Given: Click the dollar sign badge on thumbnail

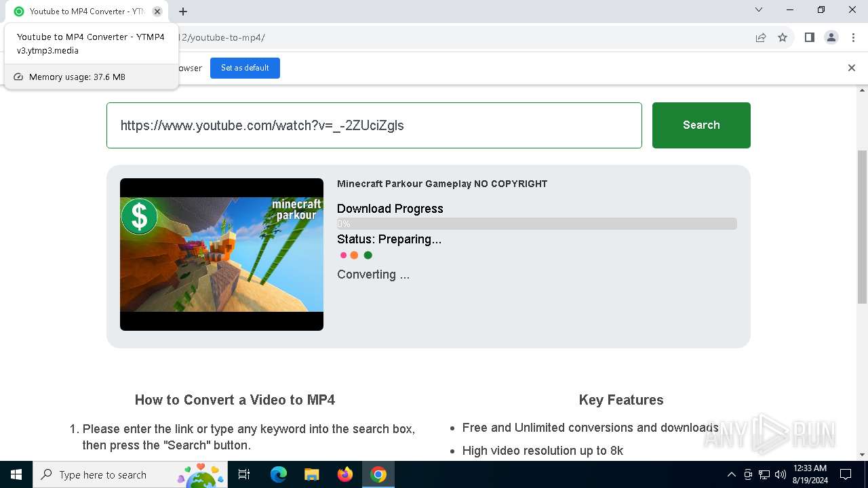Looking at the screenshot, I should click(x=140, y=217).
